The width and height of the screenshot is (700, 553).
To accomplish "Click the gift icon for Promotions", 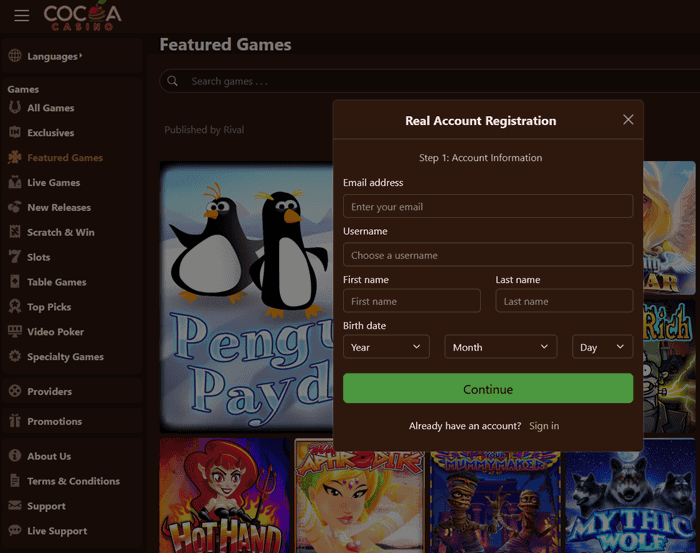I will pos(15,421).
